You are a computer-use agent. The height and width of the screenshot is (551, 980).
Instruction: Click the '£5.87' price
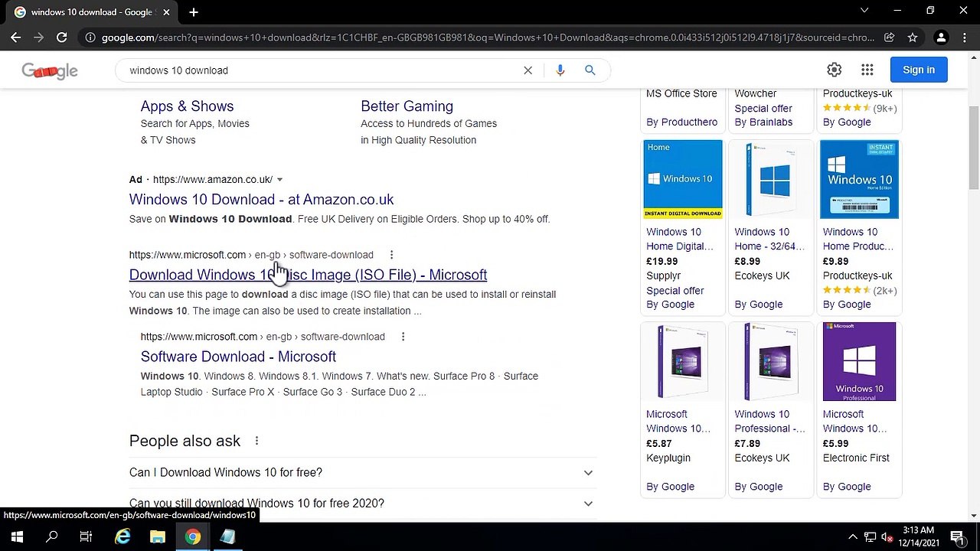point(658,443)
